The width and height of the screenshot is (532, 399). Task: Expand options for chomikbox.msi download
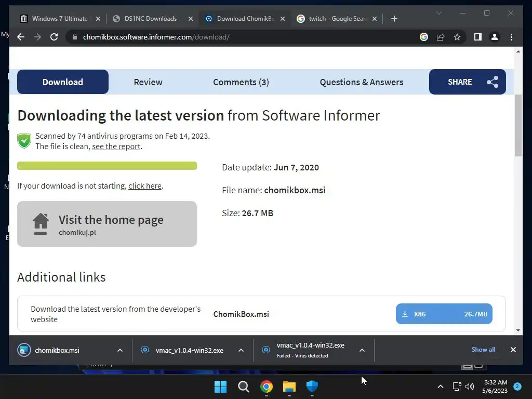point(120,350)
